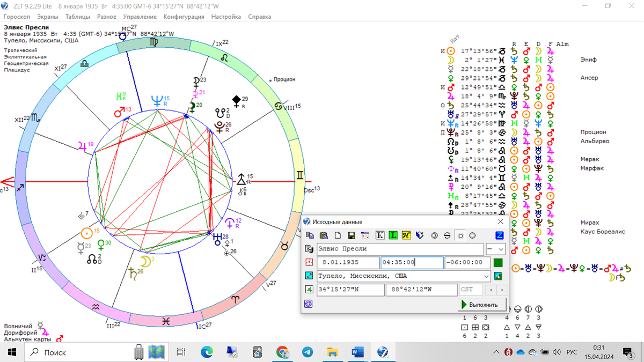
Task: Click the red clock icon beside the date
Action: click(x=309, y=263)
